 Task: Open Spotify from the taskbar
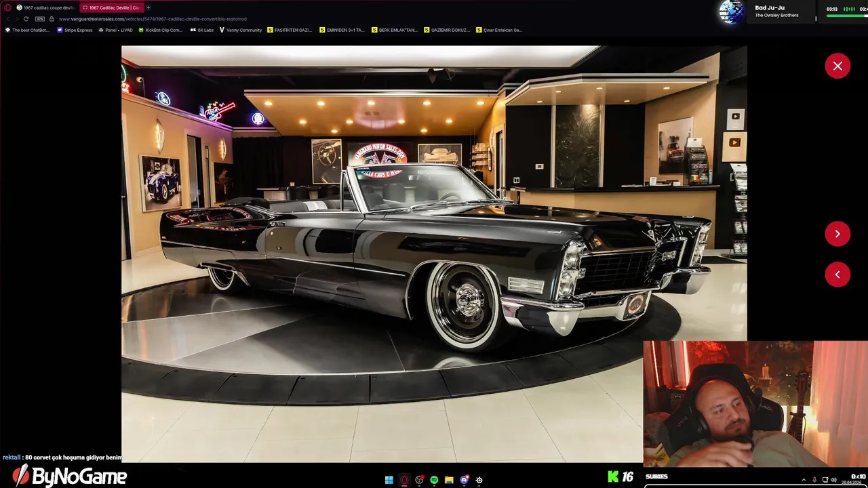click(x=434, y=480)
